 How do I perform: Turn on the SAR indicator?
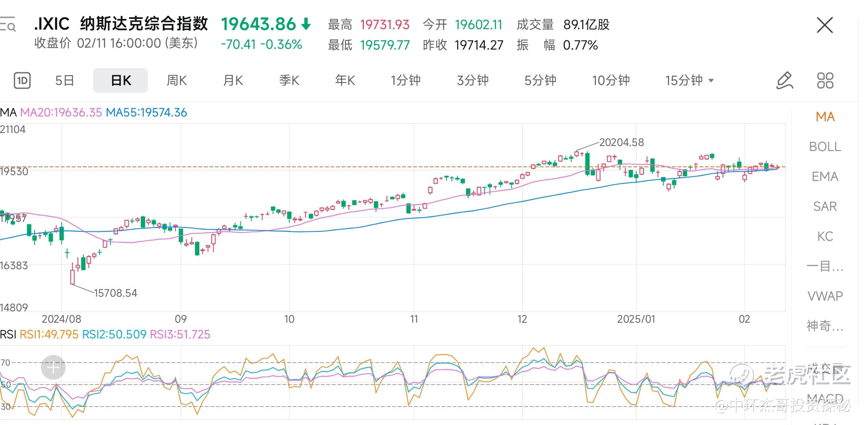825,207
